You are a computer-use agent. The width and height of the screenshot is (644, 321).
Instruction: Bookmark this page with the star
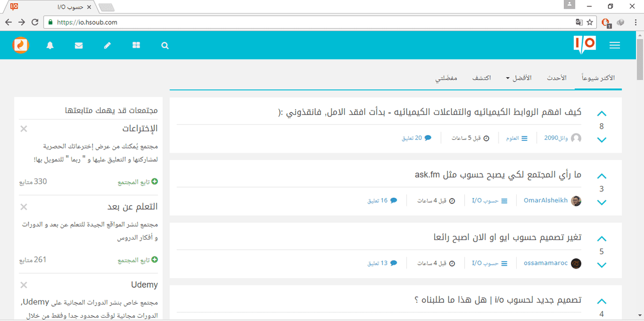590,23
